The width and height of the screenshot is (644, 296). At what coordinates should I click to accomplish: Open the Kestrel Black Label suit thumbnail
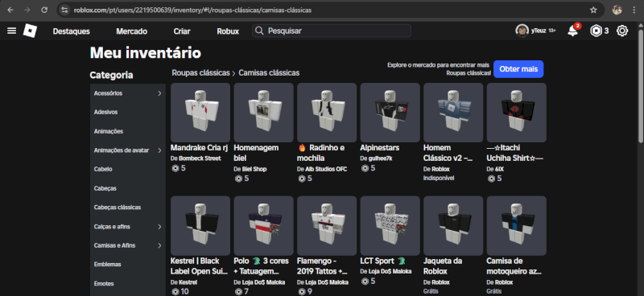click(x=200, y=226)
